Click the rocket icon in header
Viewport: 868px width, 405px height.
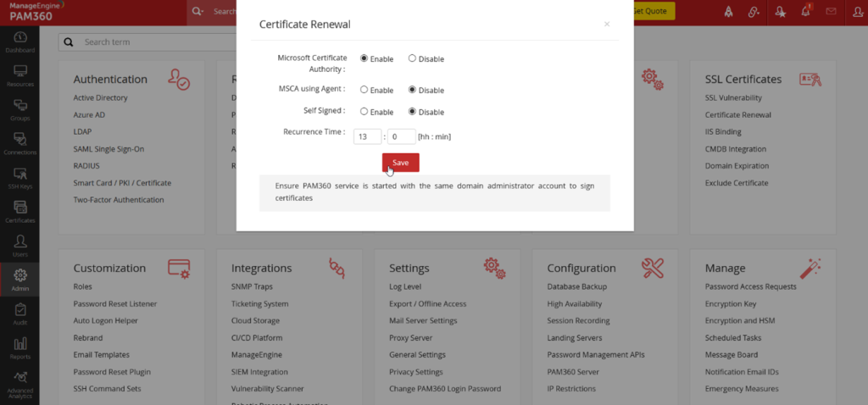pyautogui.click(x=728, y=11)
